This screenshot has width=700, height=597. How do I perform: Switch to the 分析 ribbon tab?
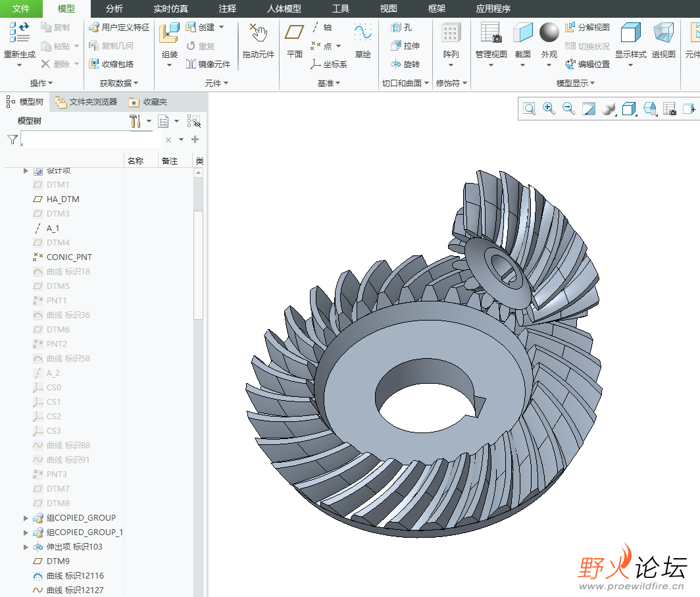coord(114,9)
